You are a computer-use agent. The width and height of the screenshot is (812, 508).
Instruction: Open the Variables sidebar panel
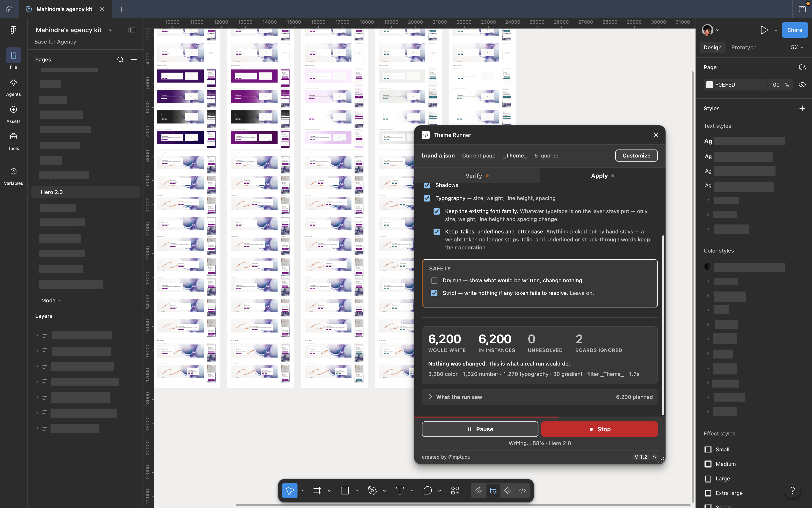click(x=14, y=176)
